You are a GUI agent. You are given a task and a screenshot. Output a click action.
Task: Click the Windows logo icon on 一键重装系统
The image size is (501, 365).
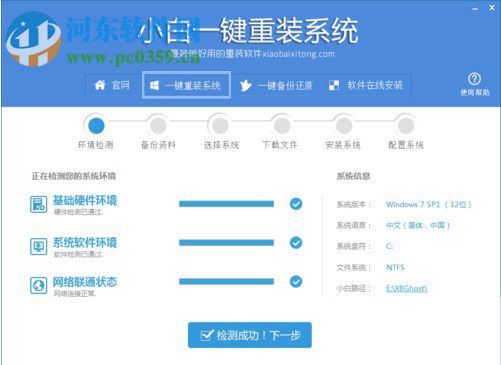pos(154,85)
